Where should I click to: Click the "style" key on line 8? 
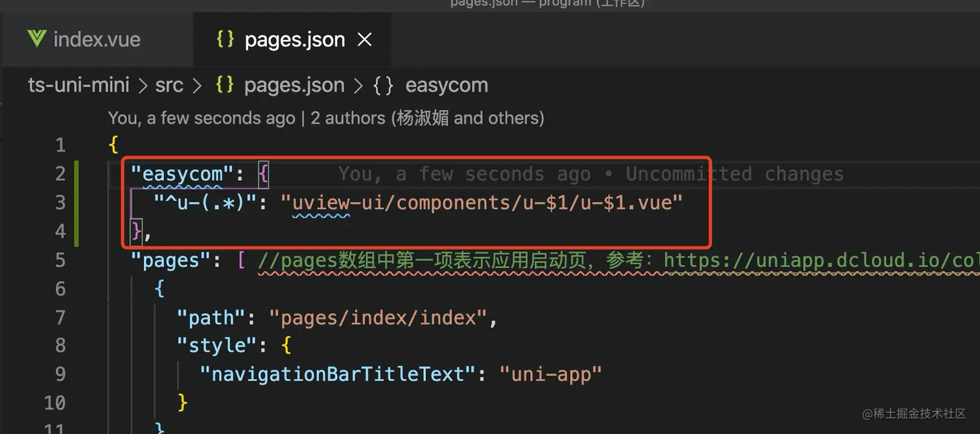[217, 346]
